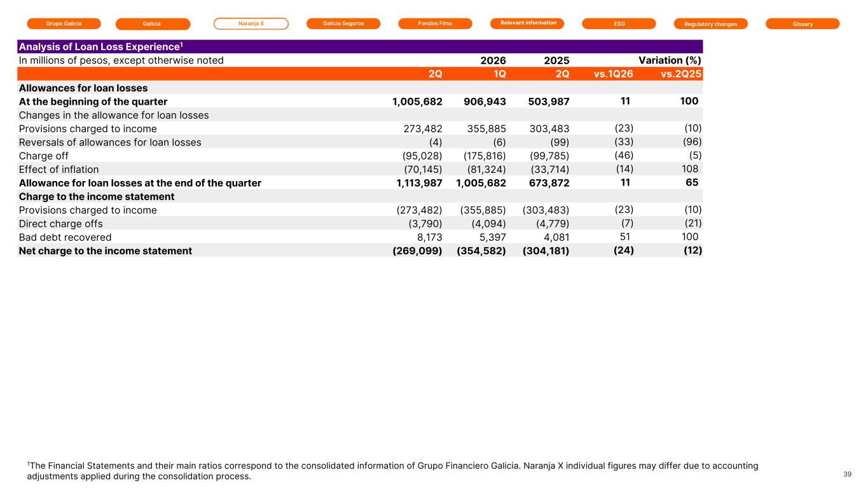Select the 'Allowance for loan losses at the end of the quarter' label

click(140, 183)
